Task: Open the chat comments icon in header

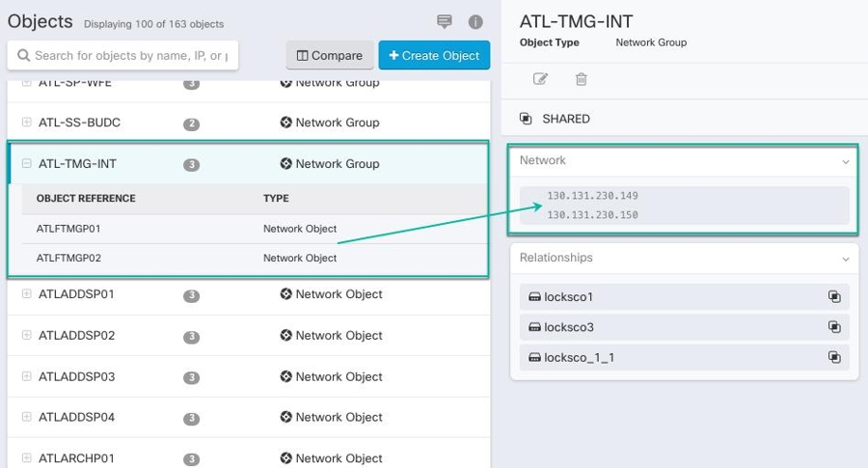Action: coord(445,22)
